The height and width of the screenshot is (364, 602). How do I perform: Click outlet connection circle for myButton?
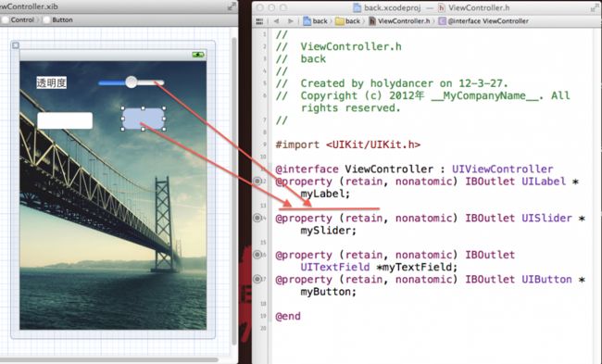257,279
